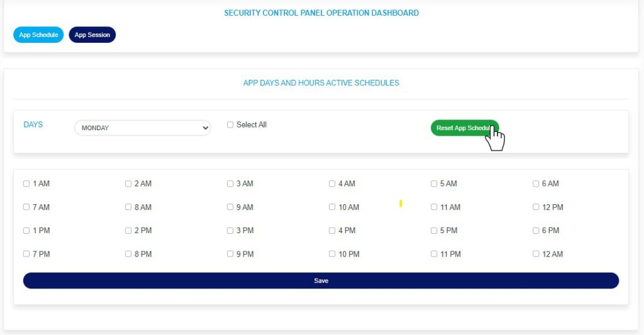Tick the 11 PM checkbox
Screen dimensions: 644x335
434,255
